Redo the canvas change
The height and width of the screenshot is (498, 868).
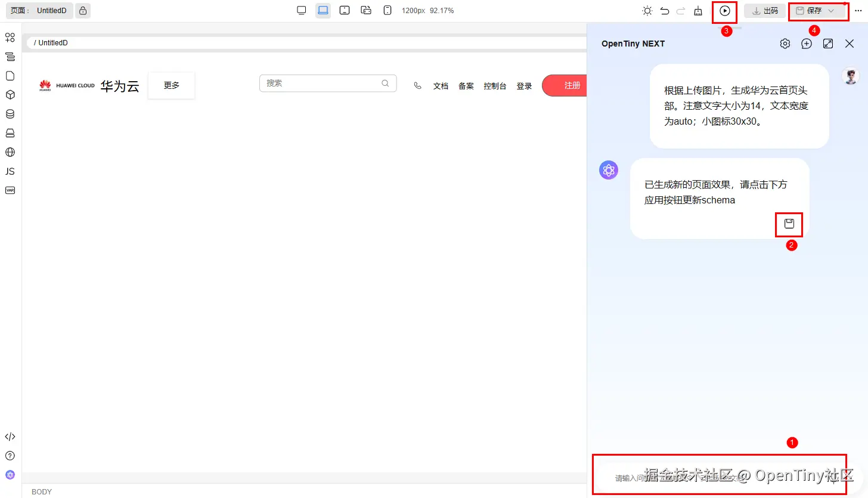tap(681, 11)
